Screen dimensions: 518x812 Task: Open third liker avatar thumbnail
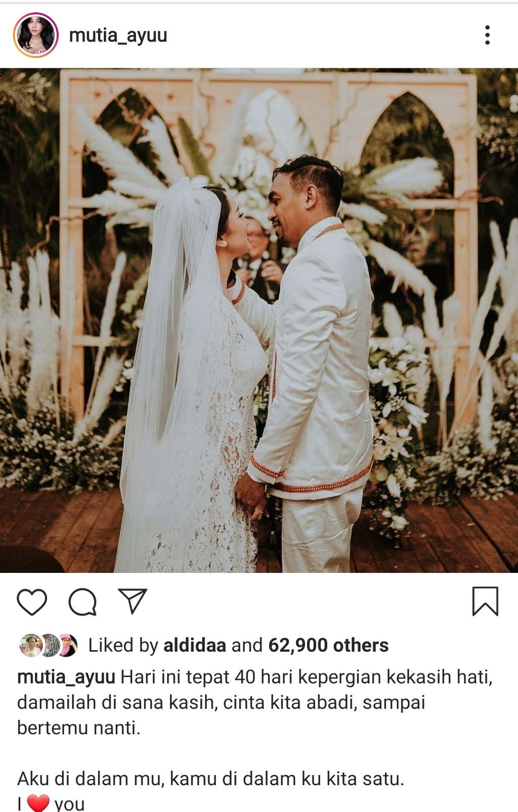pyautogui.click(x=67, y=645)
